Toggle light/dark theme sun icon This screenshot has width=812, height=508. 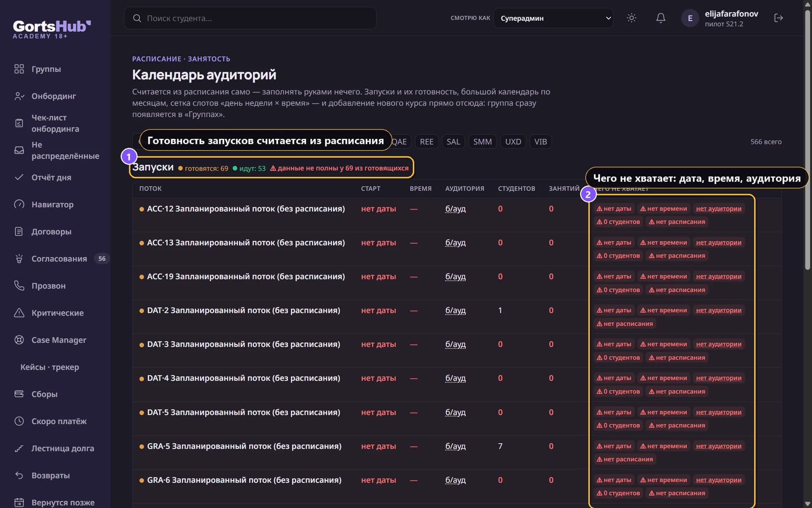[x=631, y=18]
